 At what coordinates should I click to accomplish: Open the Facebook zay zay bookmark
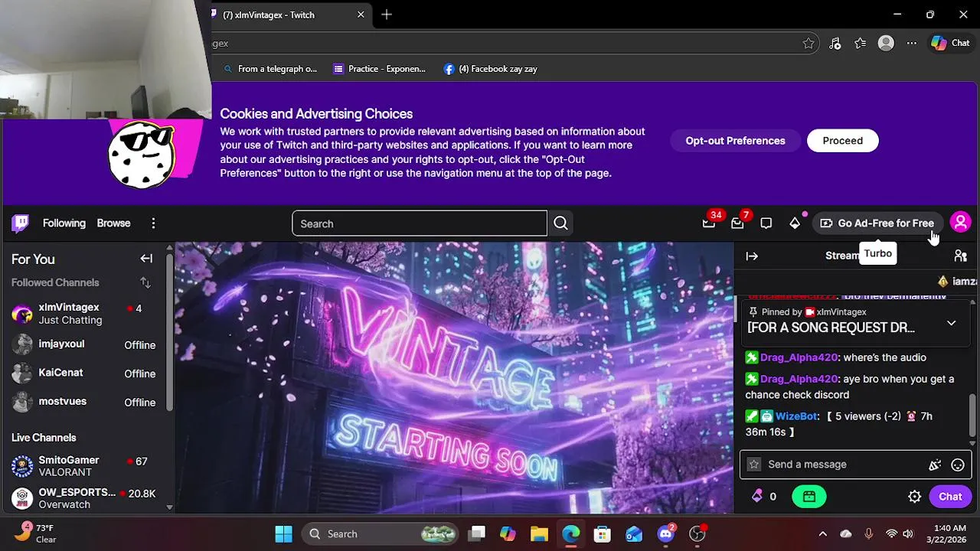(x=490, y=69)
